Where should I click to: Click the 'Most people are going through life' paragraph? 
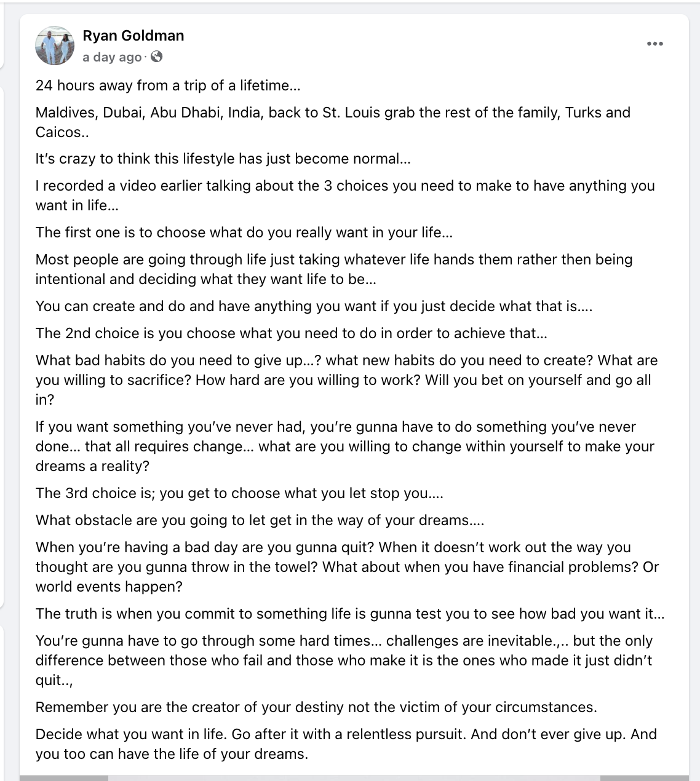pos(334,269)
